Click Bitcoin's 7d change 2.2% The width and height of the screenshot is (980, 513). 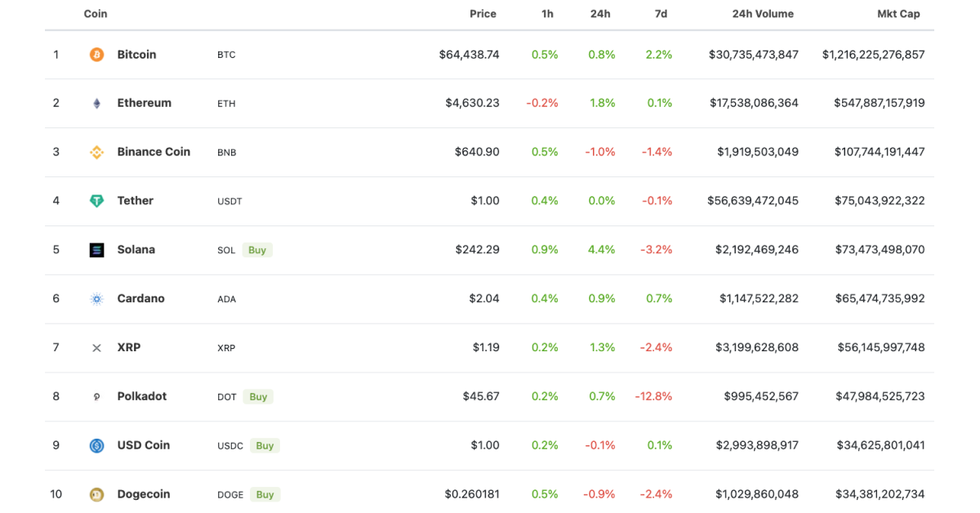tap(659, 55)
